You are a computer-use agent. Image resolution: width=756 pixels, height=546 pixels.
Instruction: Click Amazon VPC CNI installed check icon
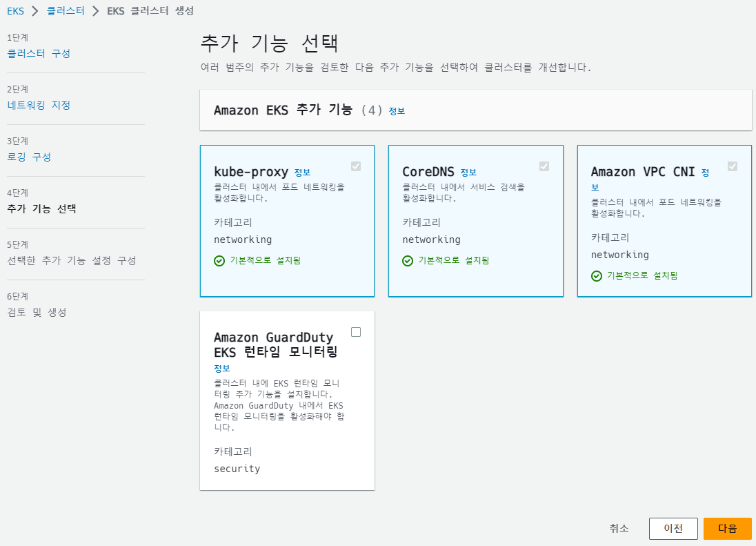click(x=597, y=276)
